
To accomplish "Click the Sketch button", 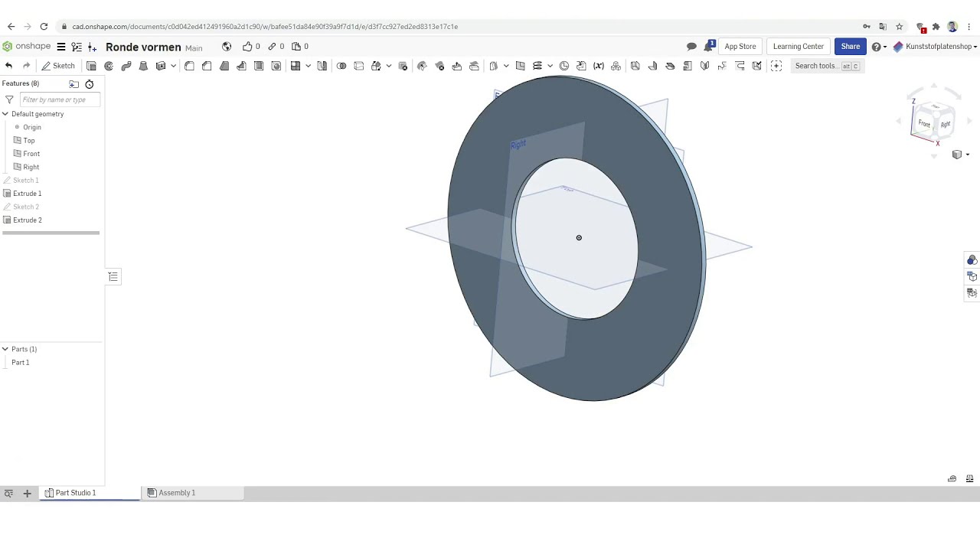I will tap(58, 66).
